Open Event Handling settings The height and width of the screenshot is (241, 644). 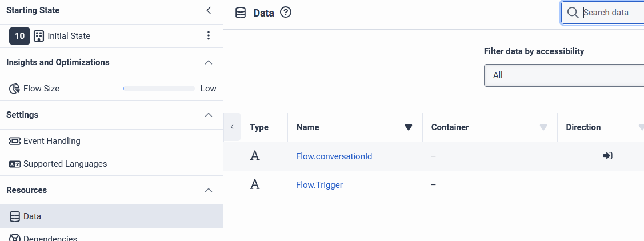click(51, 141)
